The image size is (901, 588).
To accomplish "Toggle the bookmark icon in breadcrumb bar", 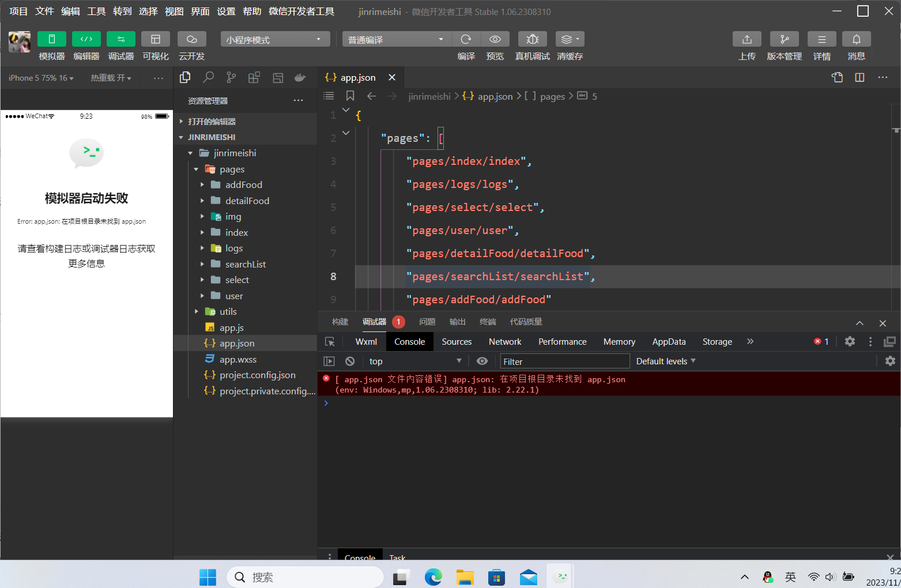I will coord(350,96).
